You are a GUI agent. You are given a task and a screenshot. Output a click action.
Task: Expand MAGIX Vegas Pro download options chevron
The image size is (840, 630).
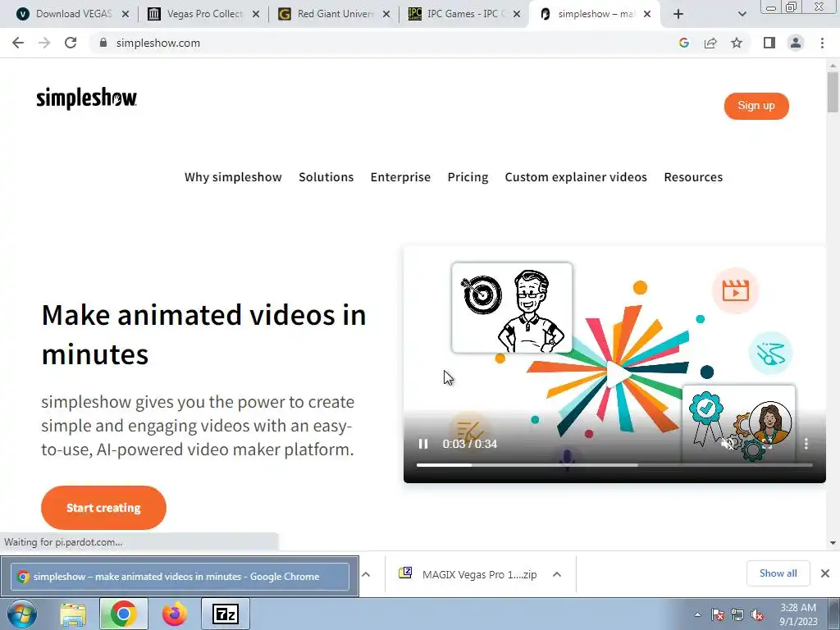[557, 574]
